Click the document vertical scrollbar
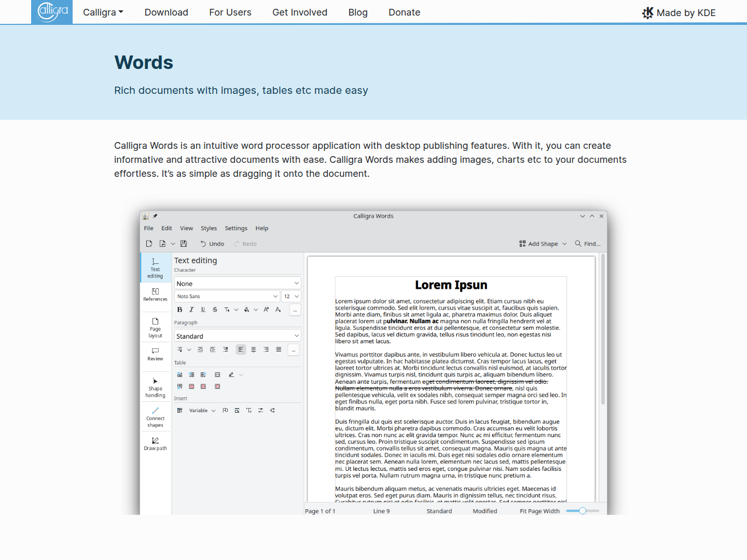This screenshot has height=560, width=747. 603,329
